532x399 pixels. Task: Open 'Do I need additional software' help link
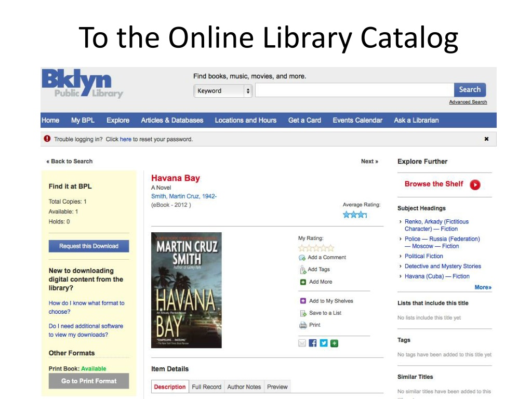pyautogui.click(x=86, y=330)
